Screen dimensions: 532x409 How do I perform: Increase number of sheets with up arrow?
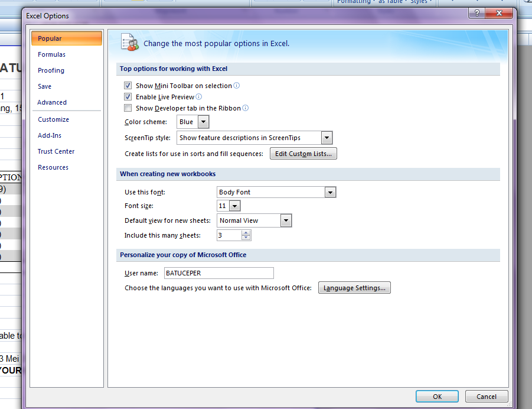click(246, 233)
